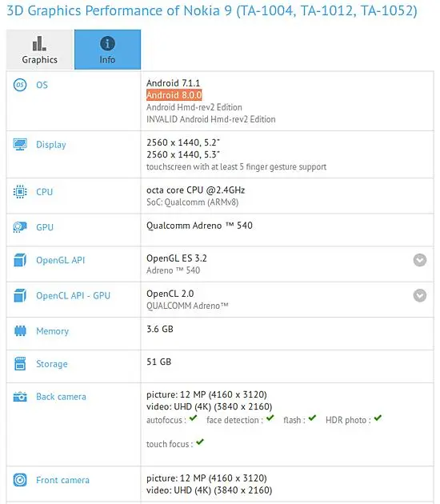
Task: Click the Storage drive icon
Action: click(x=20, y=364)
